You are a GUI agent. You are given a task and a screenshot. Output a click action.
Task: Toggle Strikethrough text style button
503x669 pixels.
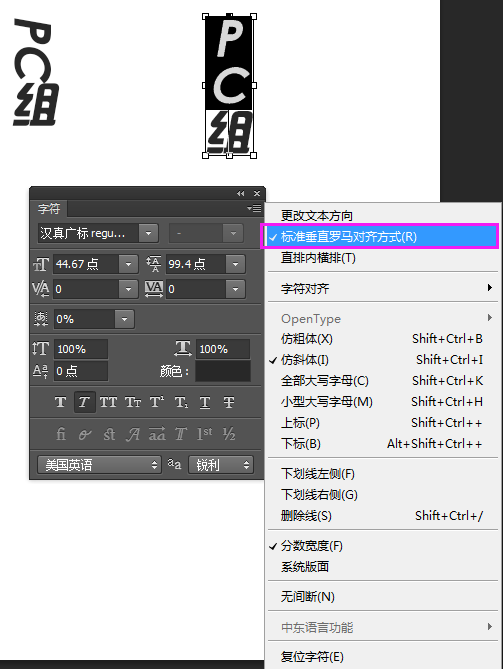(229, 402)
